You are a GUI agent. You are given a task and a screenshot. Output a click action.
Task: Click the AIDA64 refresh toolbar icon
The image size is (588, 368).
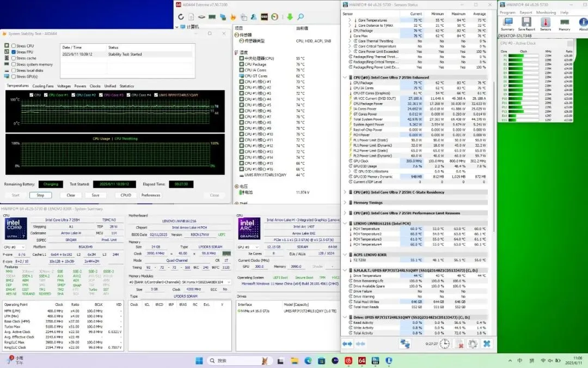click(181, 17)
